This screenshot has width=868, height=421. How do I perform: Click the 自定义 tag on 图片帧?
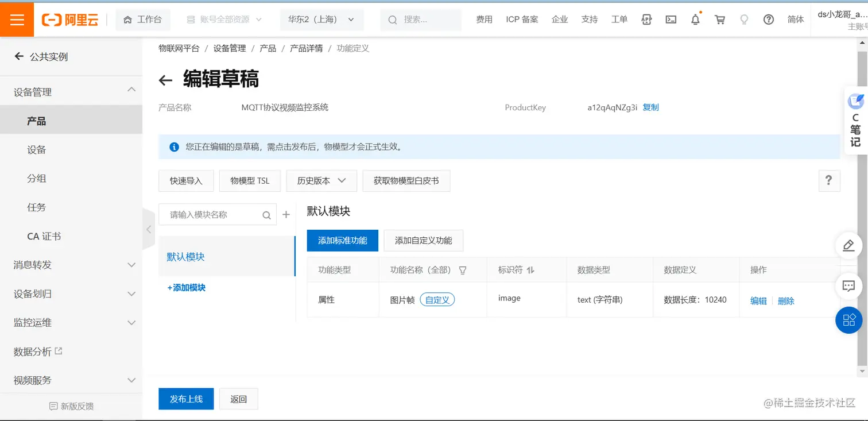click(437, 300)
